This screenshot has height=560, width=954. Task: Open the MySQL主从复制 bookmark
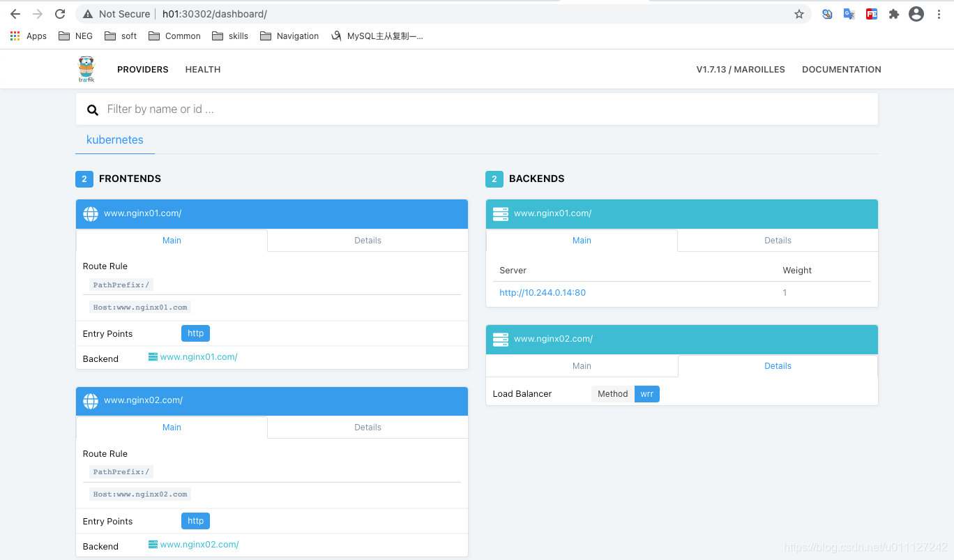(x=377, y=36)
